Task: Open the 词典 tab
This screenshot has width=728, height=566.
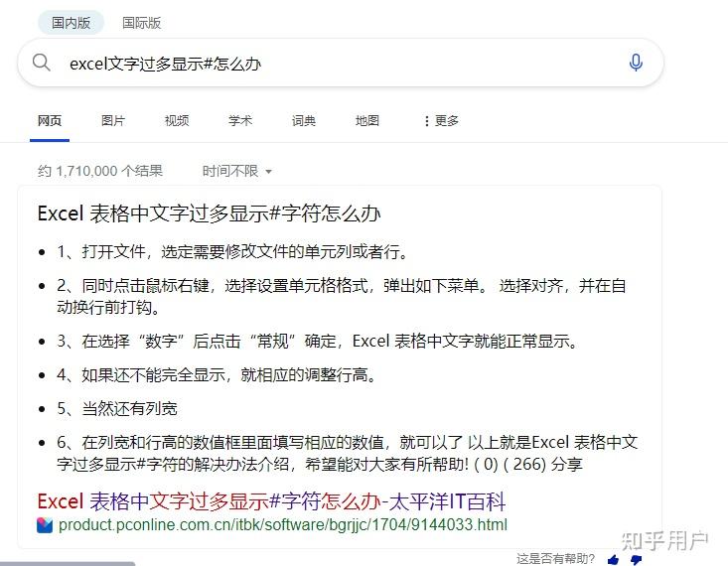Action: [304, 121]
